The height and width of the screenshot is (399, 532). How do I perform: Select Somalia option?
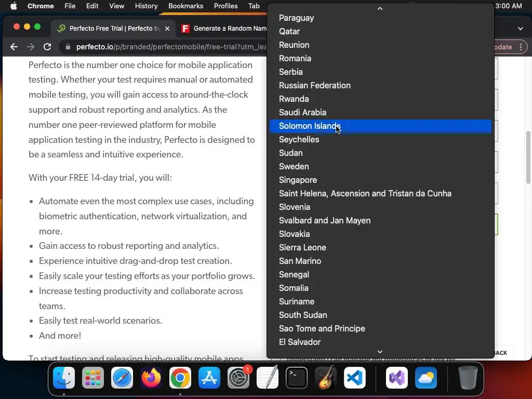click(380, 288)
